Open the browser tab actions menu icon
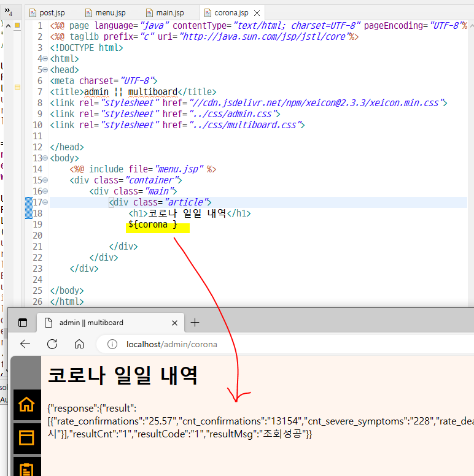 (x=23, y=323)
